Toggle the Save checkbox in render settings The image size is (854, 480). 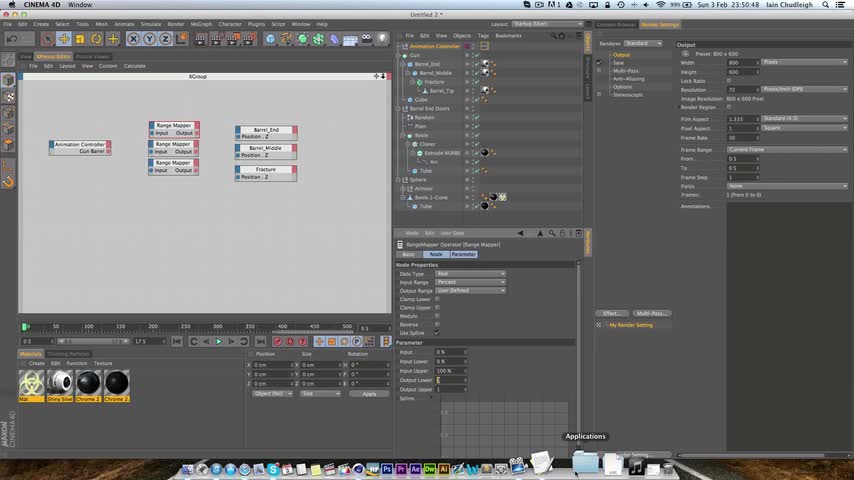[x=599, y=63]
